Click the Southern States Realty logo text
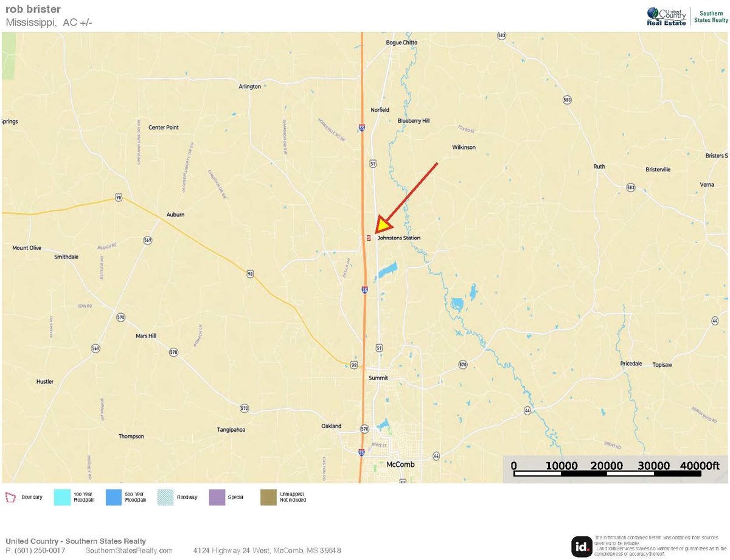 pos(710,17)
